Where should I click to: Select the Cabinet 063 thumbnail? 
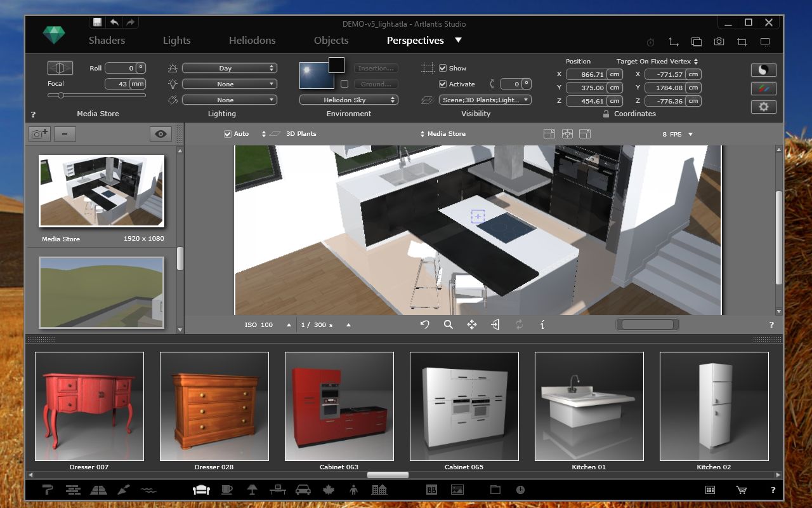point(339,406)
